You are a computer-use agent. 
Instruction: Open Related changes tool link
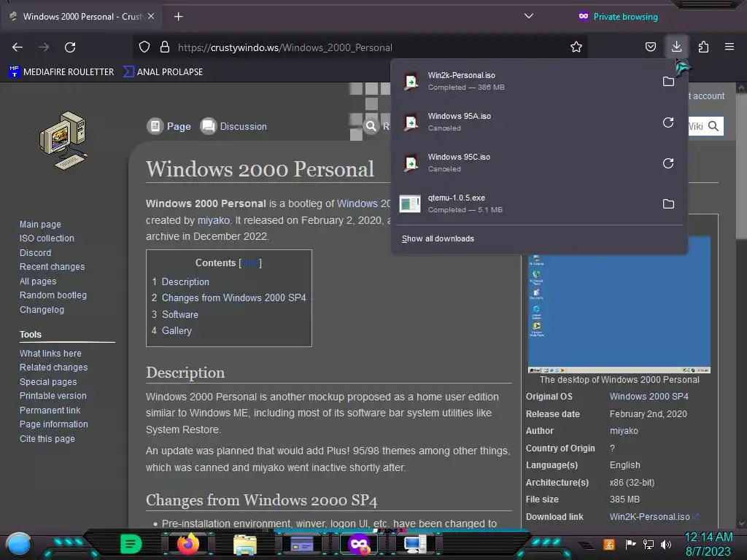coord(53,367)
